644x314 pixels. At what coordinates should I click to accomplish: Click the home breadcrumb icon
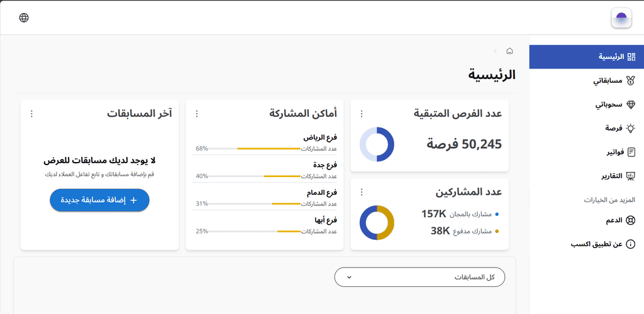click(x=509, y=51)
